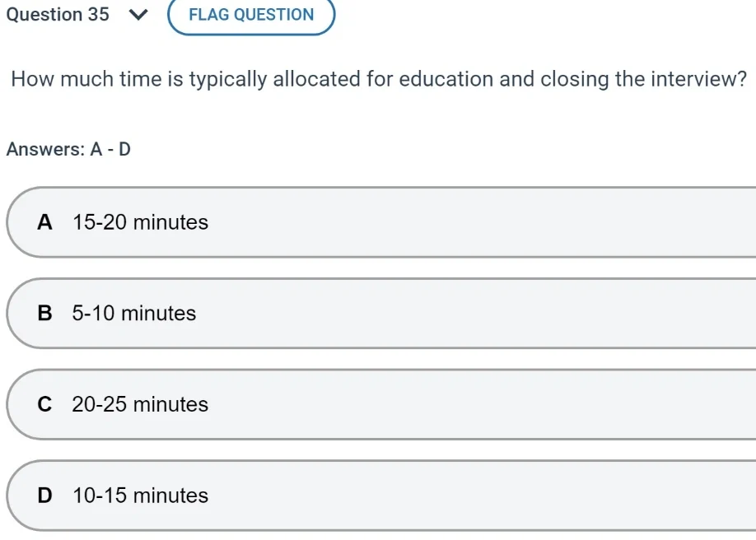Click the letter A on first answer
The image size is (756, 540).
pos(44,222)
